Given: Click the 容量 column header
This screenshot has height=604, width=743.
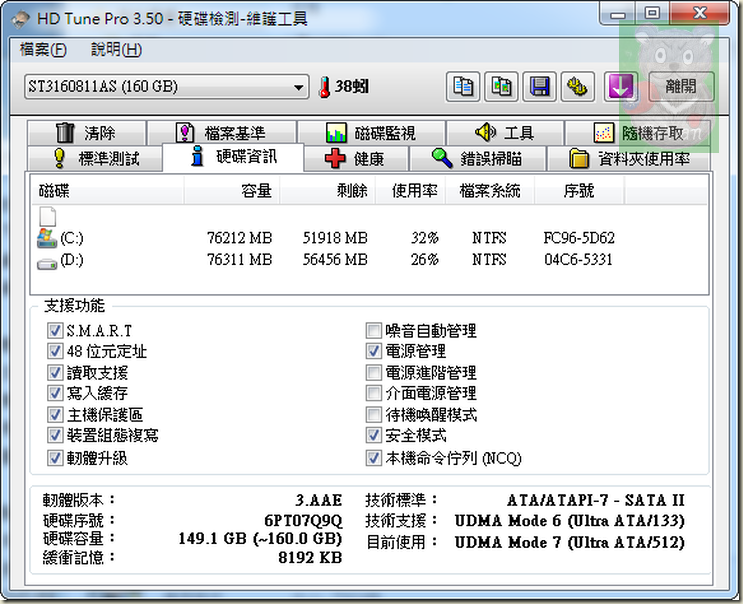Looking at the screenshot, I should pos(232,191).
